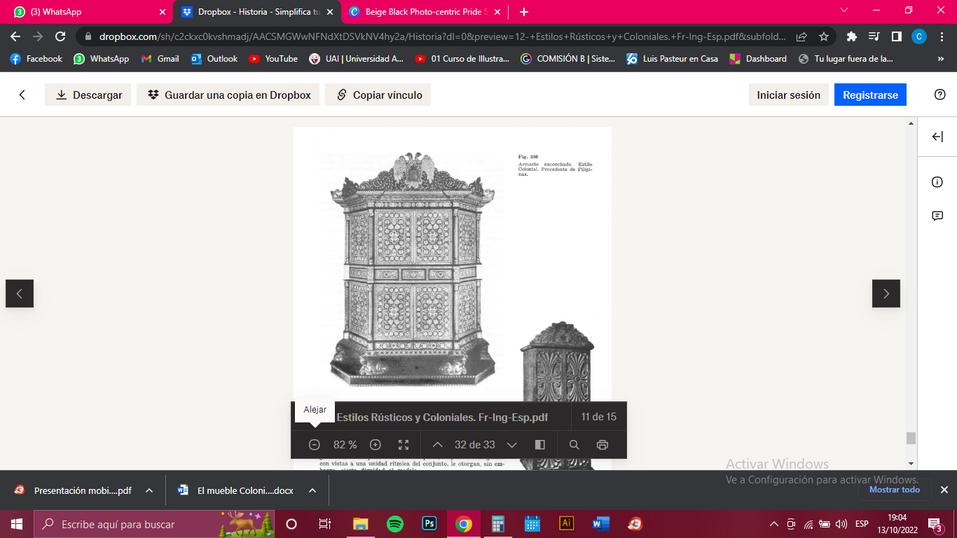Switch to Dropbox Historia tab
This screenshot has width=957, height=538.
[256, 12]
